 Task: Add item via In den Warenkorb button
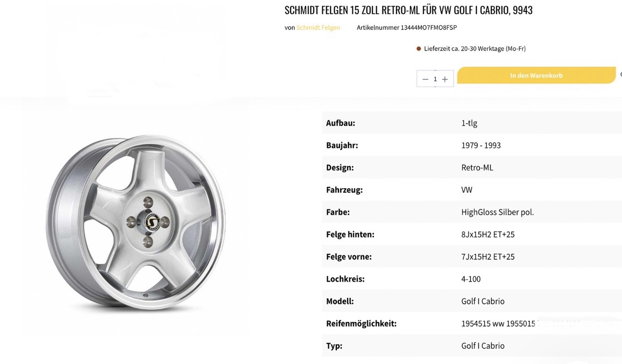(x=536, y=75)
